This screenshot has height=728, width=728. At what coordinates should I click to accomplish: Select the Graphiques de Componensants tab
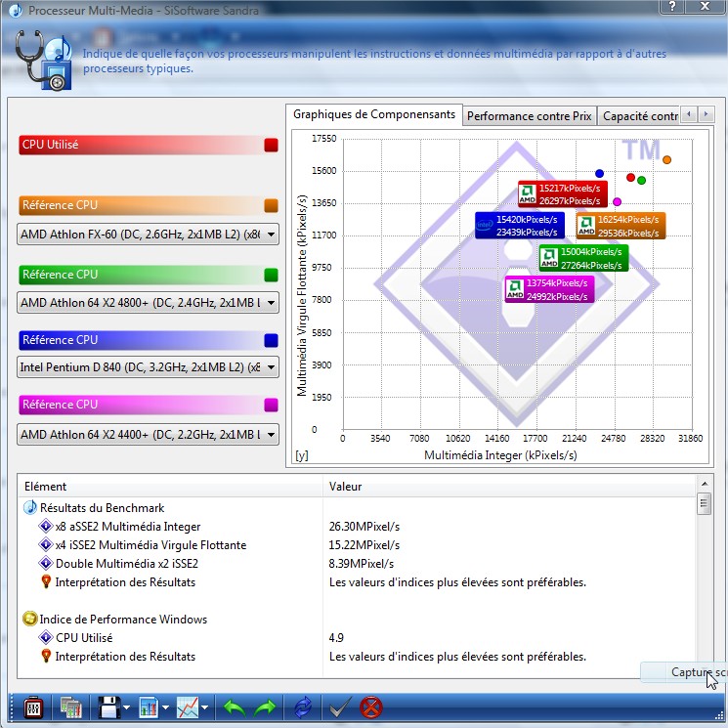(x=374, y=114)
